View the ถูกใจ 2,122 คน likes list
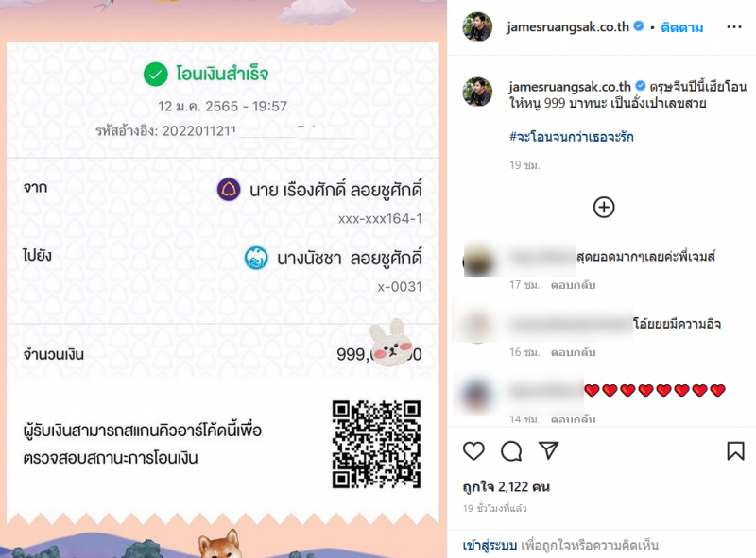Screen dimensions: 756x558 click(507, 486)
